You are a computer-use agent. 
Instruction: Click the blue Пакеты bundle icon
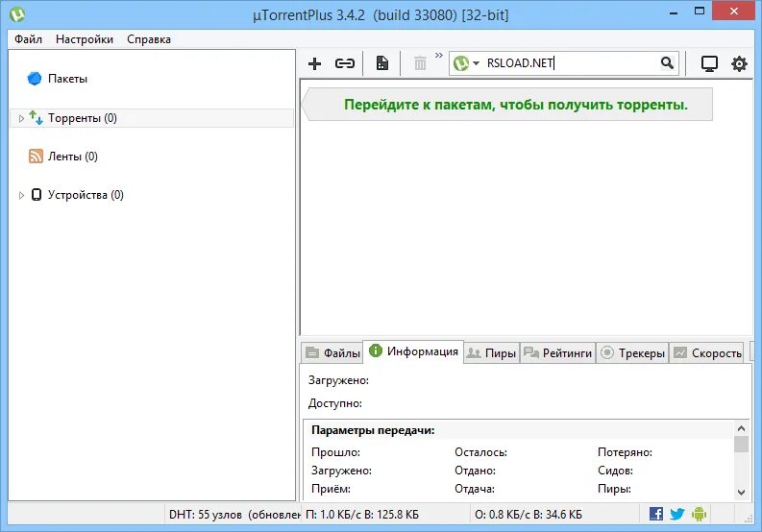(x=35, y=78)
